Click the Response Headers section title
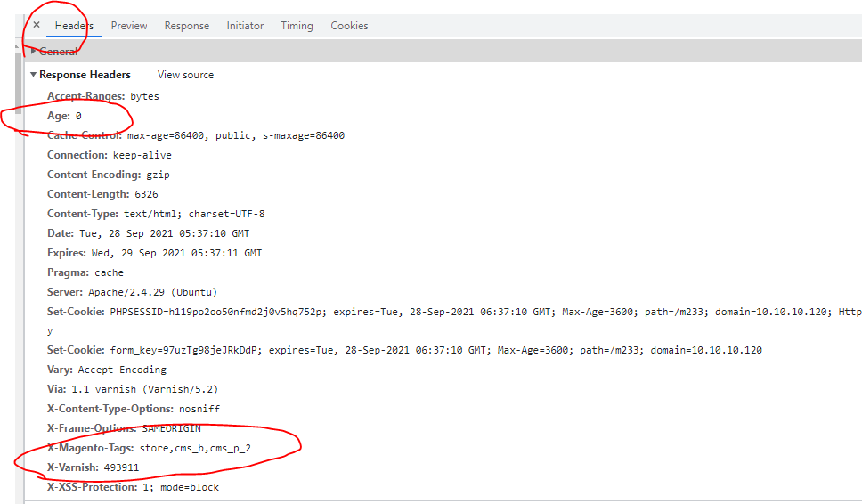This screenshot has width=862, height=504. (x=85, y=75)
